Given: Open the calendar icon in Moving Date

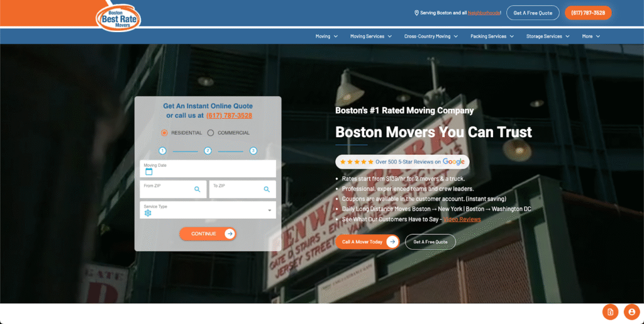Looking at the screenshot, I should (149, 172).
